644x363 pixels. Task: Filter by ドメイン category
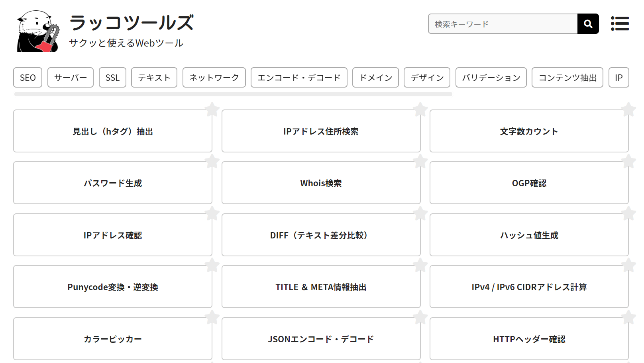(x=376, y=78)
